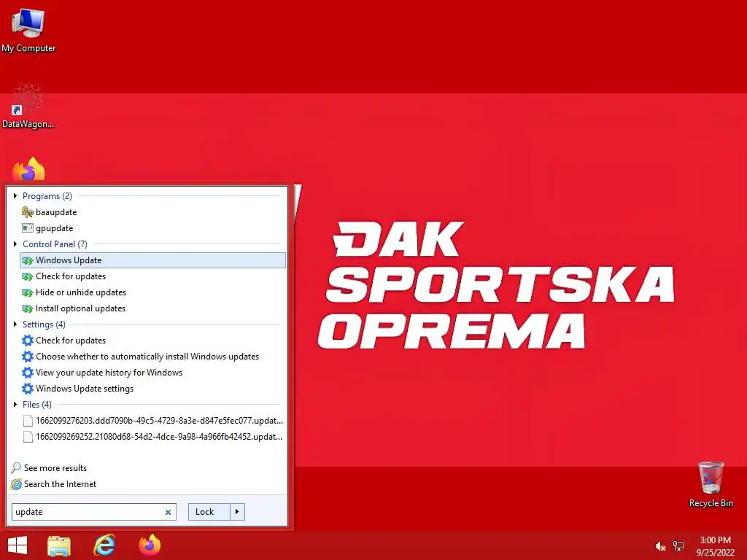
Task: Click the gear icon for Windows Update settings
Action: [x=28, y=389]
